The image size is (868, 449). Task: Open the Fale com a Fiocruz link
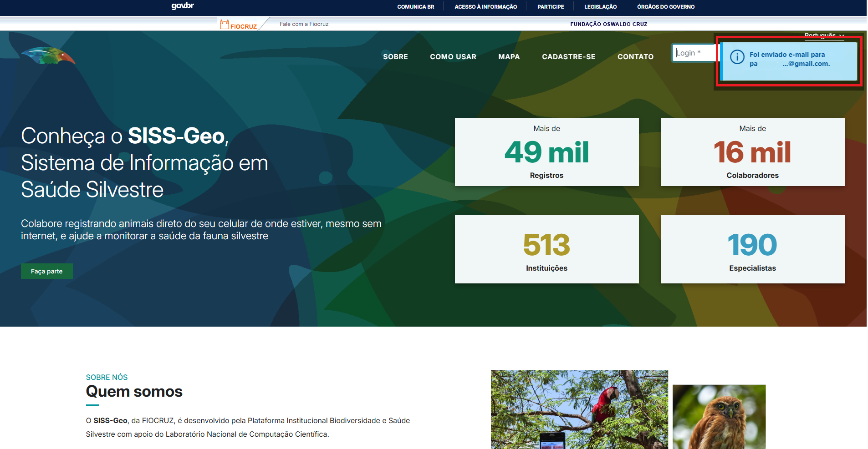pyautogui.click(x=304, y=24)
